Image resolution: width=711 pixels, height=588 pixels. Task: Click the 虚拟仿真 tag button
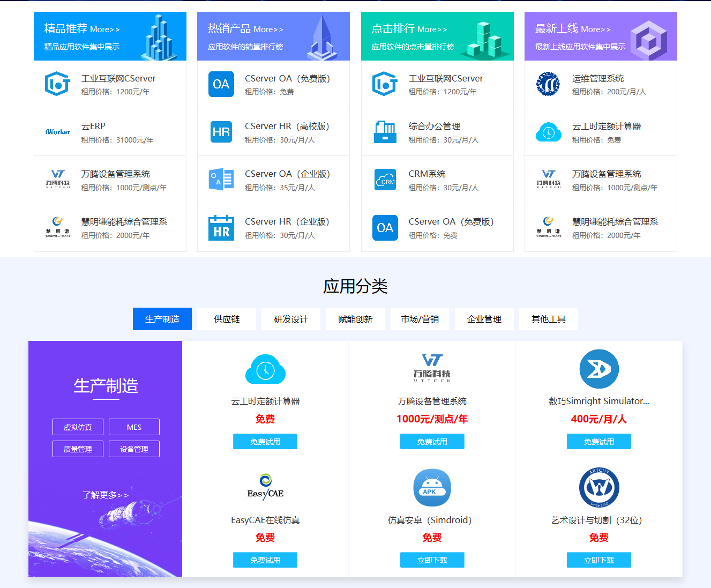[78, 427]
